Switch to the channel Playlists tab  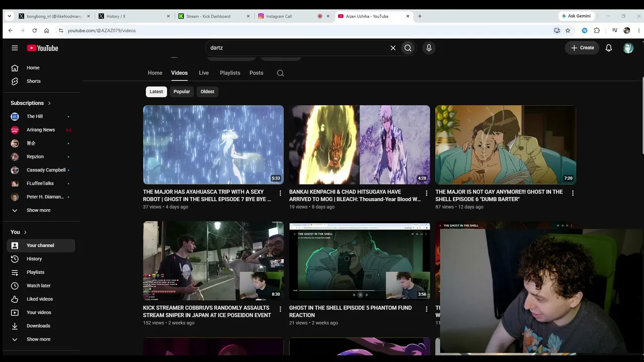click(x=230, y=73)
